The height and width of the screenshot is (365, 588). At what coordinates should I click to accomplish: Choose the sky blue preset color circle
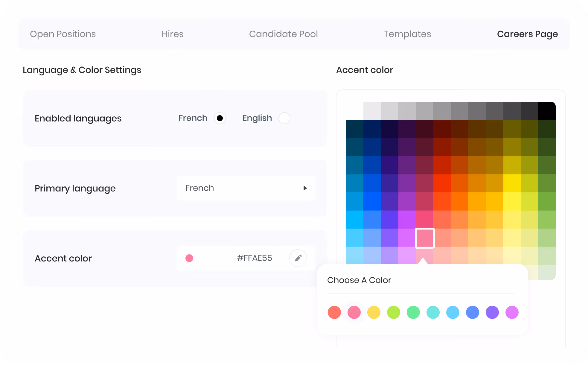click(x=453, y=312)
